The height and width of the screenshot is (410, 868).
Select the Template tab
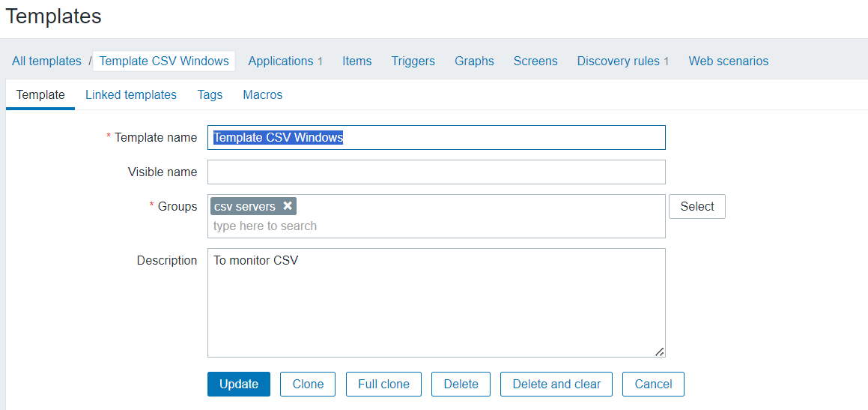tap(40, 94)
